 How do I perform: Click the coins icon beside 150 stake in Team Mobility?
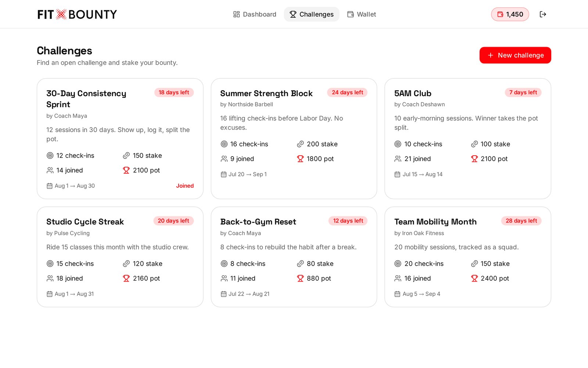[x=474, y=264]
